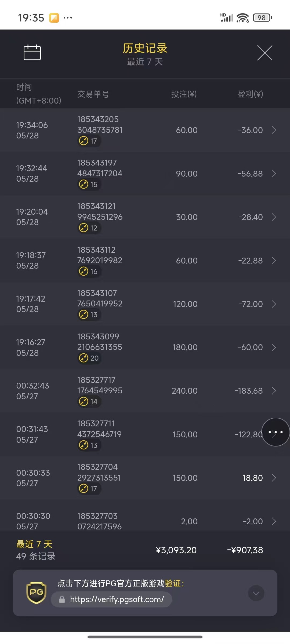Tap the 盈利(¥) column header
This screenshot has width=290, height=644.
250,94
